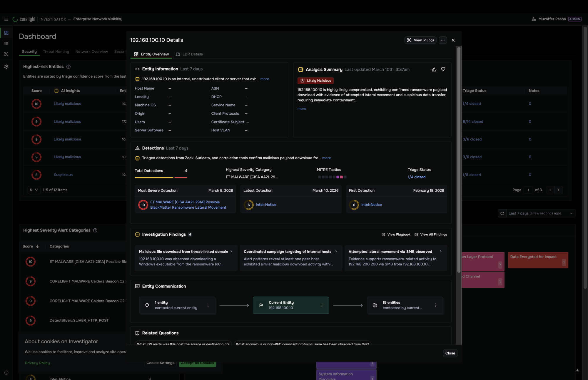
Task: Expand Detections description with more link
Action: 326,158
